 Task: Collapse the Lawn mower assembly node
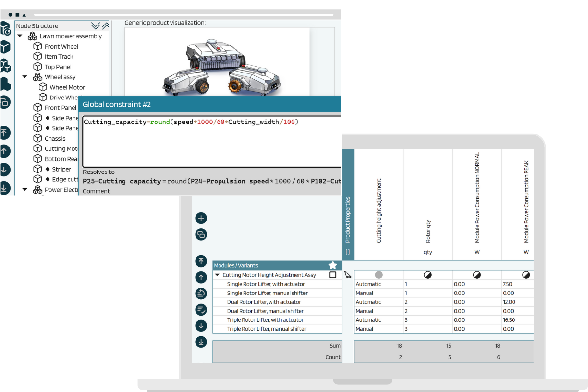(20, 36)
